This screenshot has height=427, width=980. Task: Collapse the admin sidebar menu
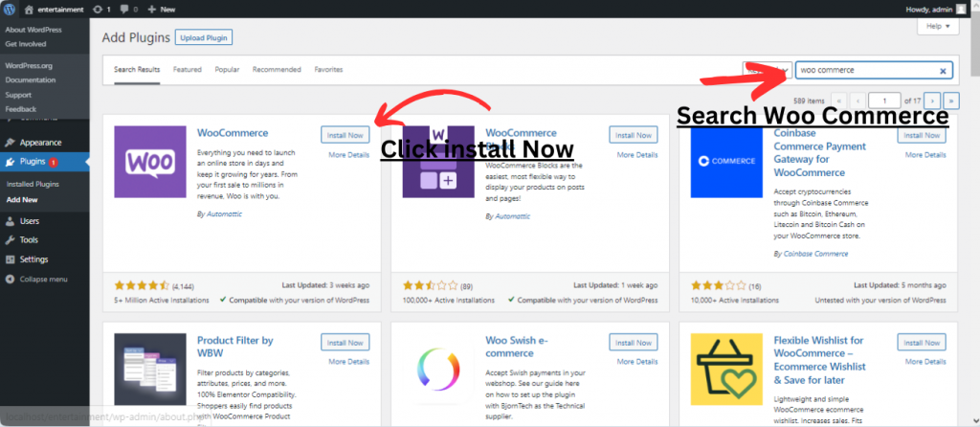(x=36, y=280)
